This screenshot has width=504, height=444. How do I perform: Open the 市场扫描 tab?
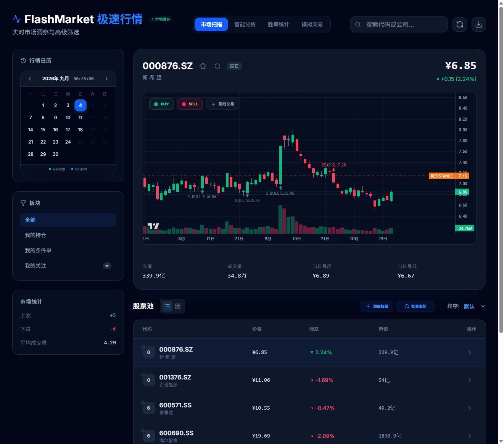pos(211,24)
